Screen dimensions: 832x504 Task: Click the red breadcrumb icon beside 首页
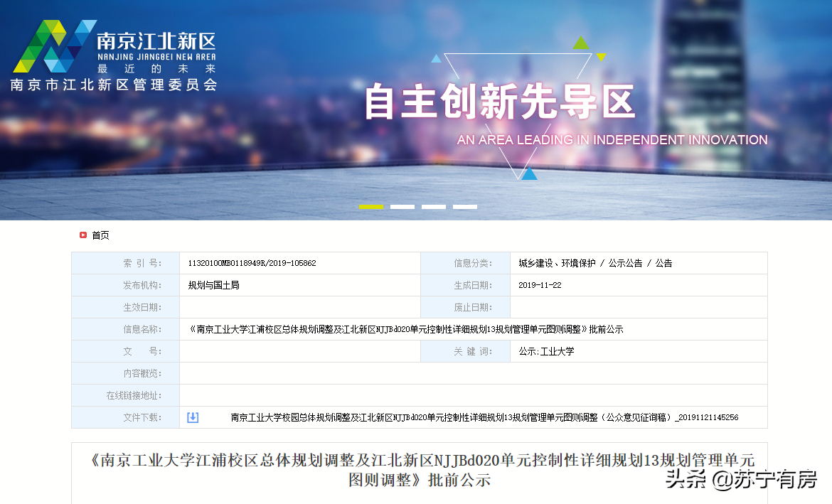coord(82,235)
